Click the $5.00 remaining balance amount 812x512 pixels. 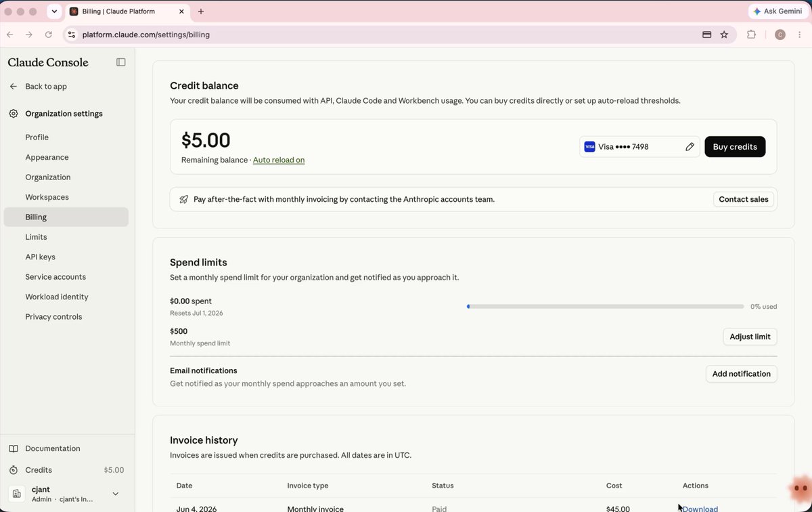(206, 140)
